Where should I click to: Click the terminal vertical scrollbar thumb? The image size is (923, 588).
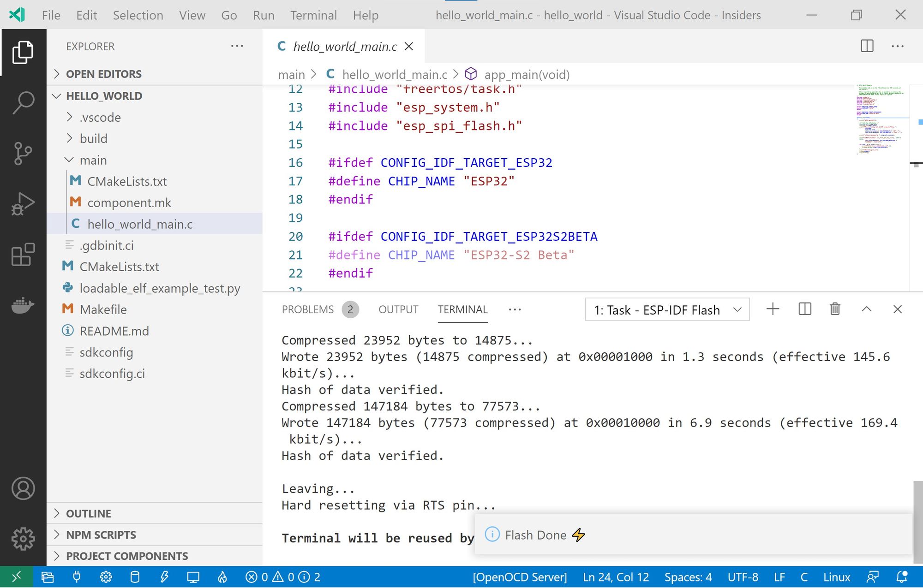pyautogui.click(x=918, y=522)
